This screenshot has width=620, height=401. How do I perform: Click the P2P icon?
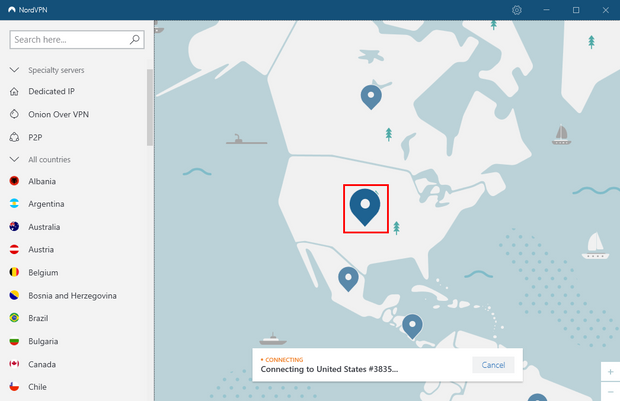pos(14,137)
